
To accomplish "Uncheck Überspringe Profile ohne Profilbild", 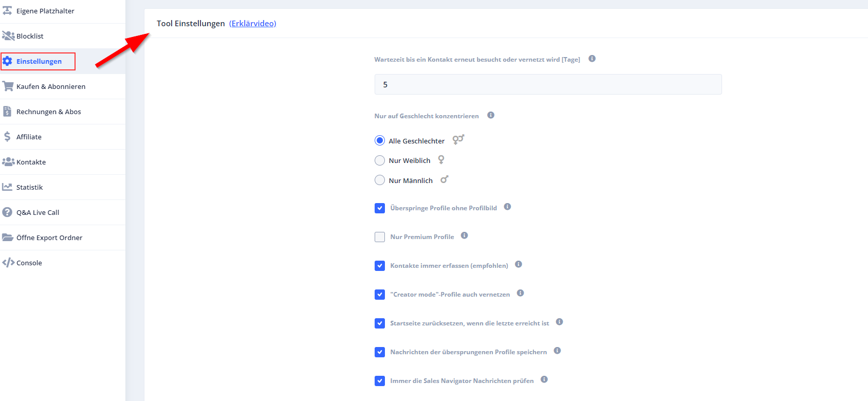I will point(380,208).
